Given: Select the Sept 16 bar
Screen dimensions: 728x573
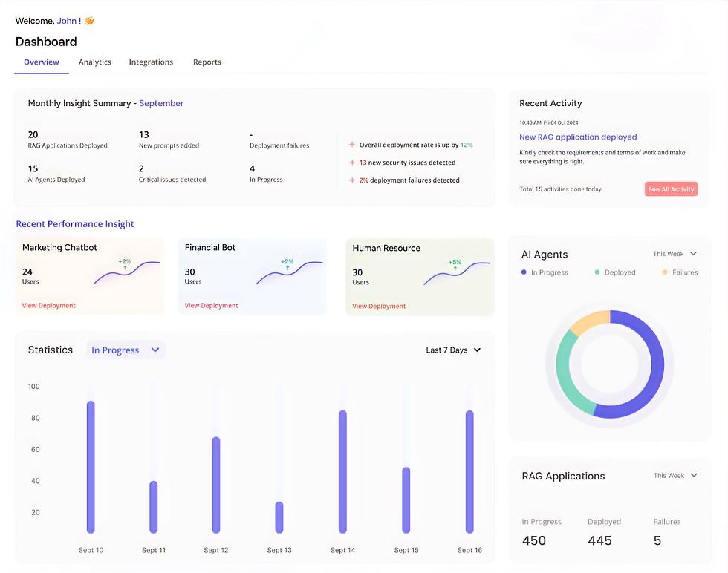Looking at the screenshot, I should [469, 471].
